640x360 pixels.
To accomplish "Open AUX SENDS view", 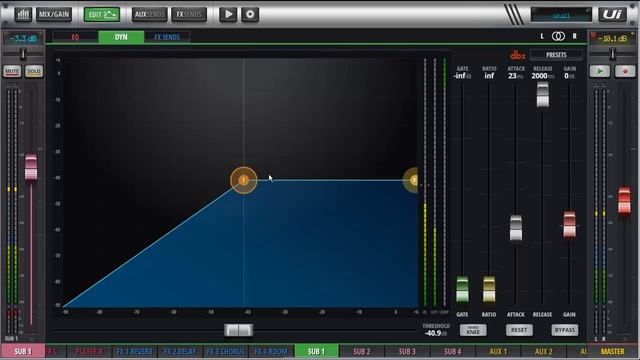I will 149,15.
